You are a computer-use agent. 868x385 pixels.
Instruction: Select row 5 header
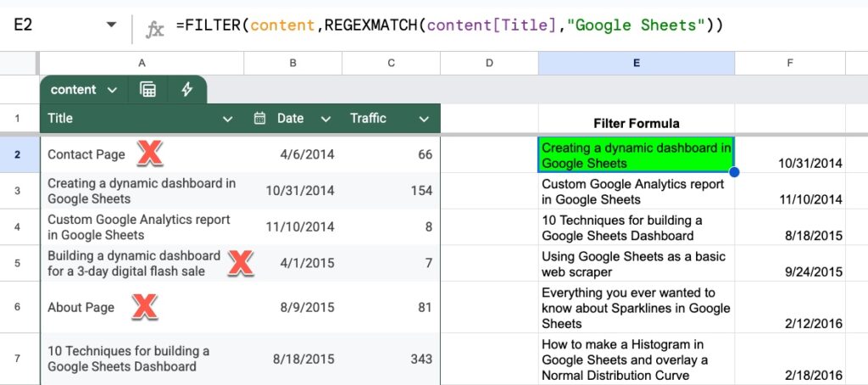19,263
